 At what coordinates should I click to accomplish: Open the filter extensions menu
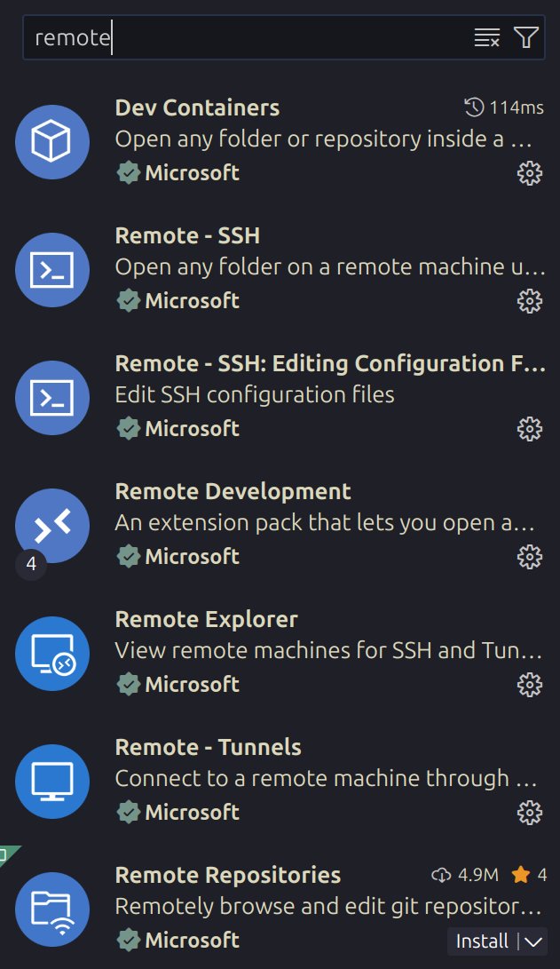[x=526, y=37]
